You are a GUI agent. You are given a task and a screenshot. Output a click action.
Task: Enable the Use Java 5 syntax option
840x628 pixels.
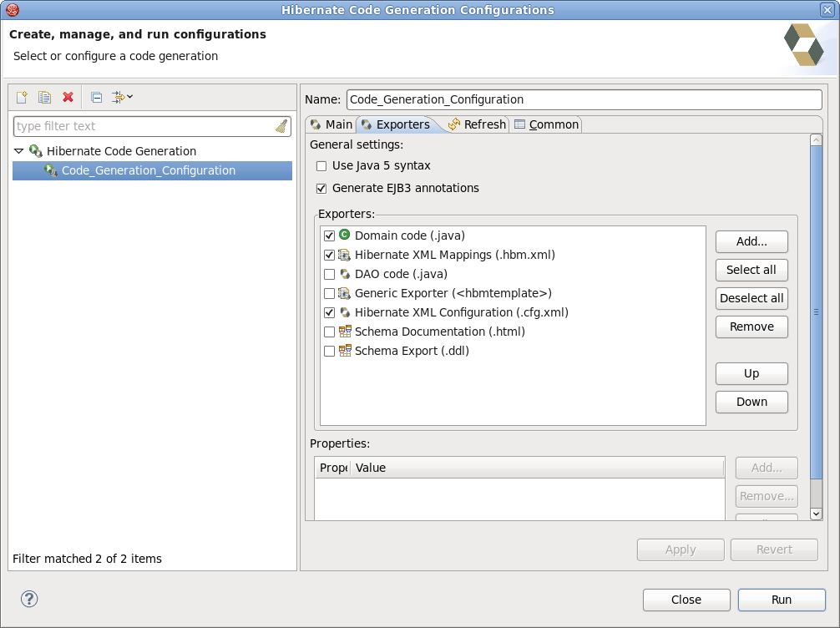click(321, 165)
